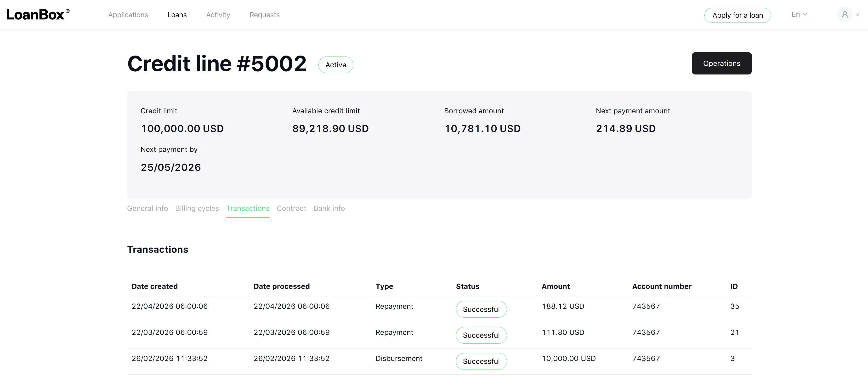Click Apply for a loan button
Screen dimensions: 868x382
coord(737,15)
